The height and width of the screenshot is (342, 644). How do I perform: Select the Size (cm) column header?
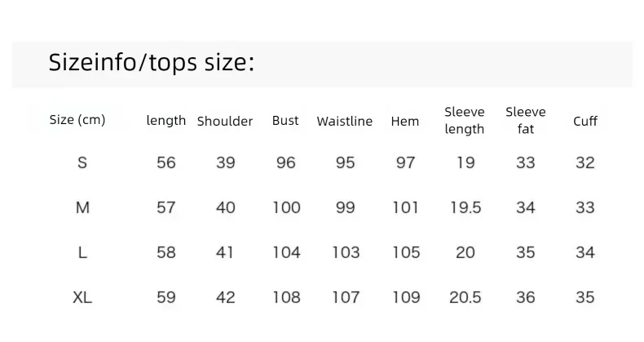77,120
